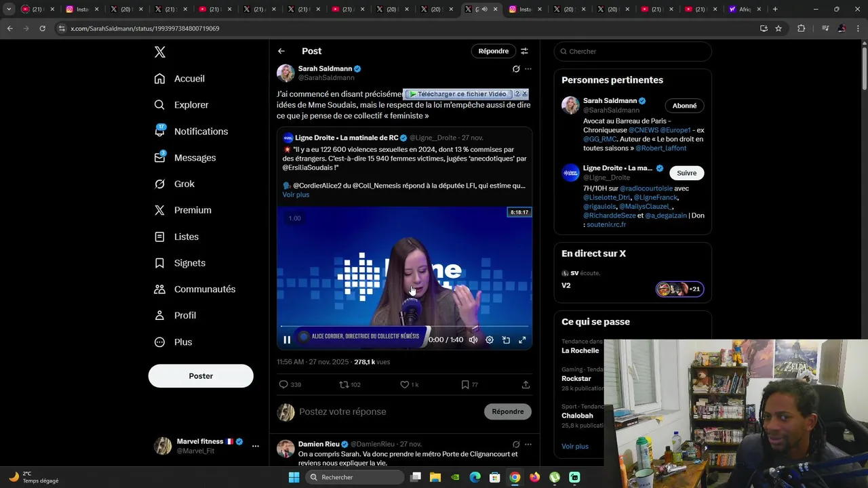Viewport: 868px width, 488px height.
Task: Reload the page in browser toolbar
Action: (x=42, y=28)
